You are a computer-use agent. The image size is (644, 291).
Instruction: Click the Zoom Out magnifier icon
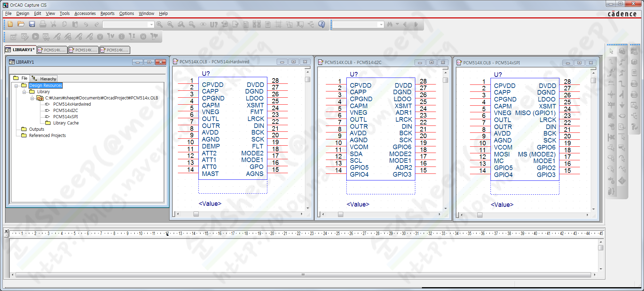point(170,24)
